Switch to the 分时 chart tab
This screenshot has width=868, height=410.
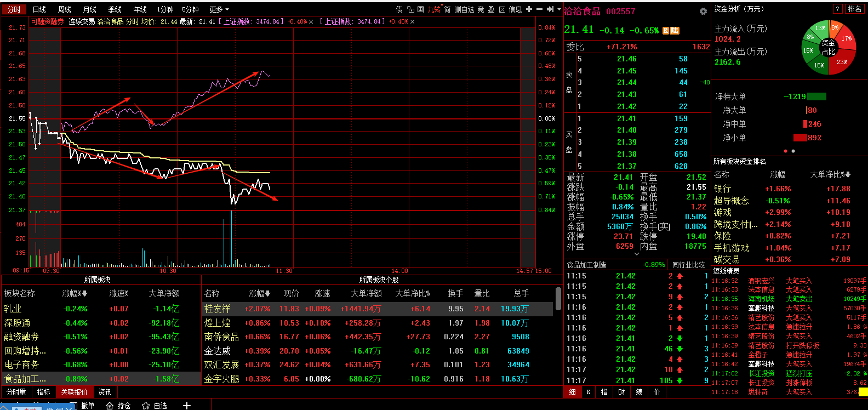(x=14, y=9)
